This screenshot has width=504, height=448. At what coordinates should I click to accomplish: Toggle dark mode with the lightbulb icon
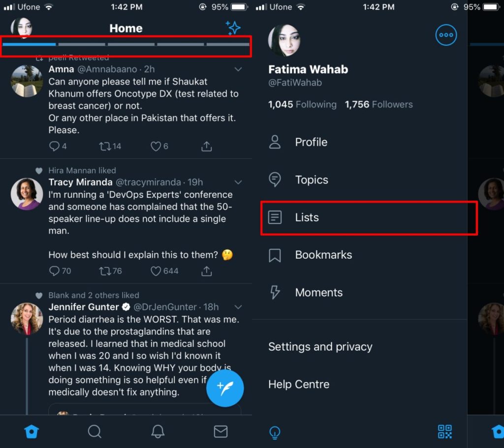click(275, 432)
